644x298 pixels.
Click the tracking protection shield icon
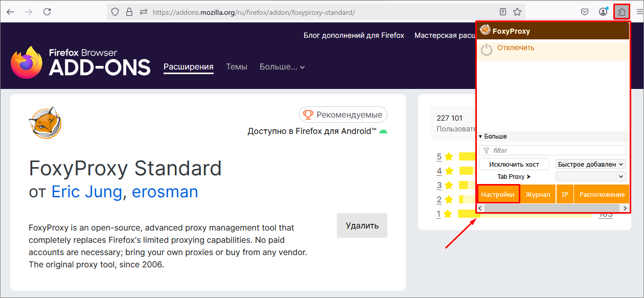coord(114,11)
